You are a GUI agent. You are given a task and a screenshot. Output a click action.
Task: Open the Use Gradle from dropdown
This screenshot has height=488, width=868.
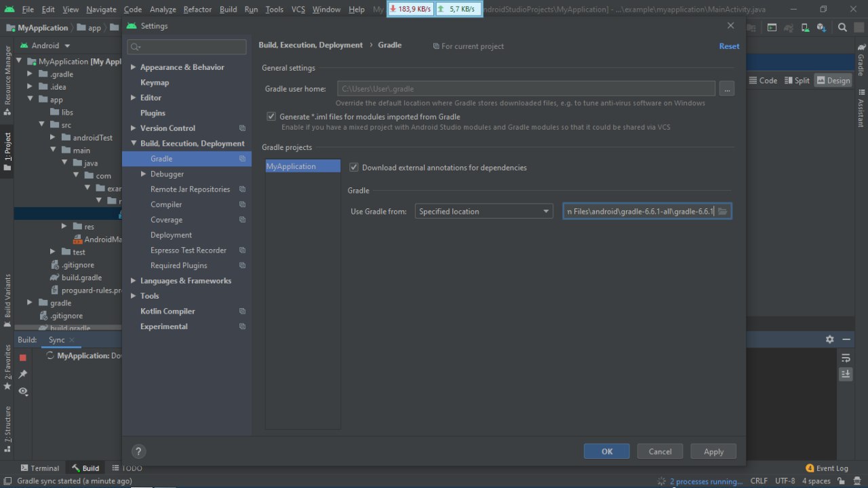(x=484, y=211)
